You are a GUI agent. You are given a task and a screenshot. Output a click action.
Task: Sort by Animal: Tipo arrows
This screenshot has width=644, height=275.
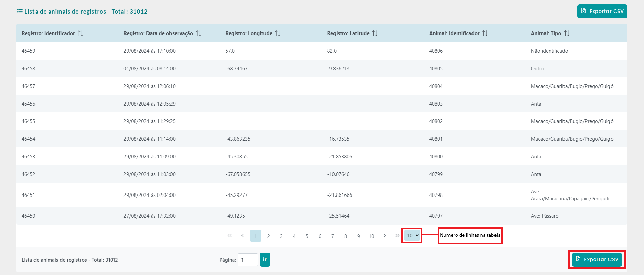567,33
